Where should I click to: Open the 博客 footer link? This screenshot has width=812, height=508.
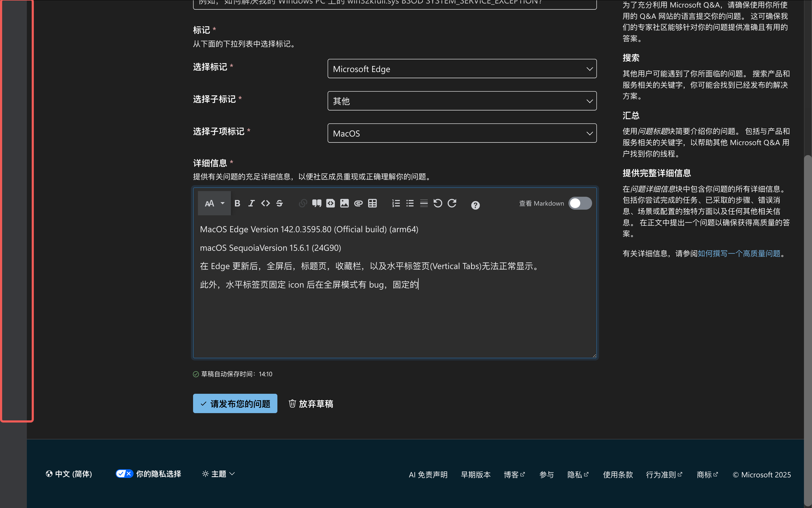click(x=514, y=474)
